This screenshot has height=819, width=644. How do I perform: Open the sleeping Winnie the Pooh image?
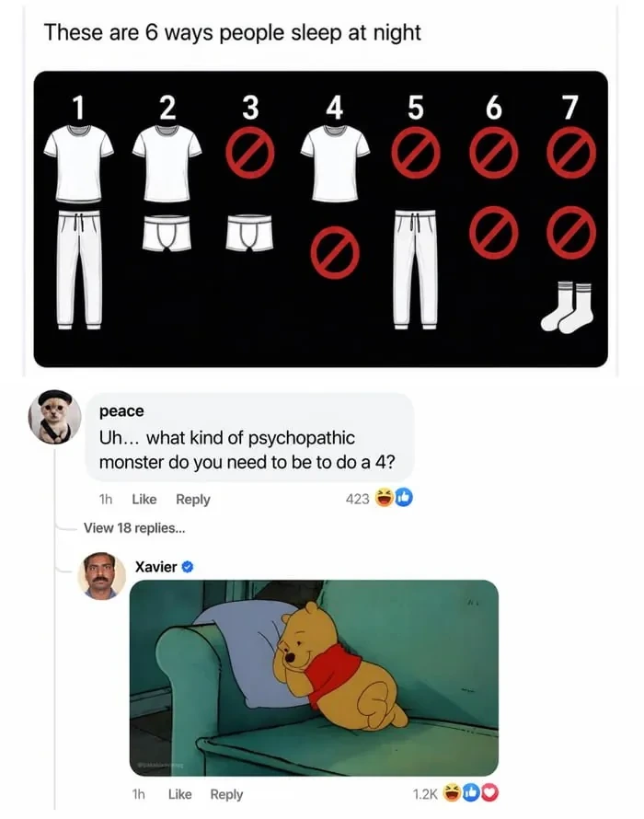[314, 677]
